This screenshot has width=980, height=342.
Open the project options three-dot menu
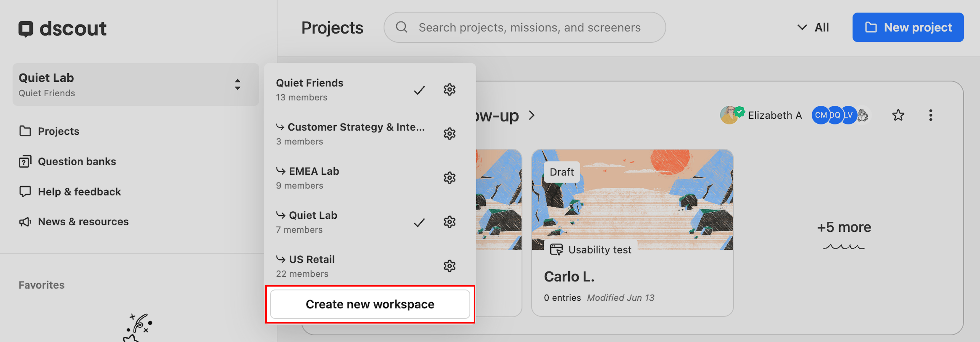tap(931, 115)
